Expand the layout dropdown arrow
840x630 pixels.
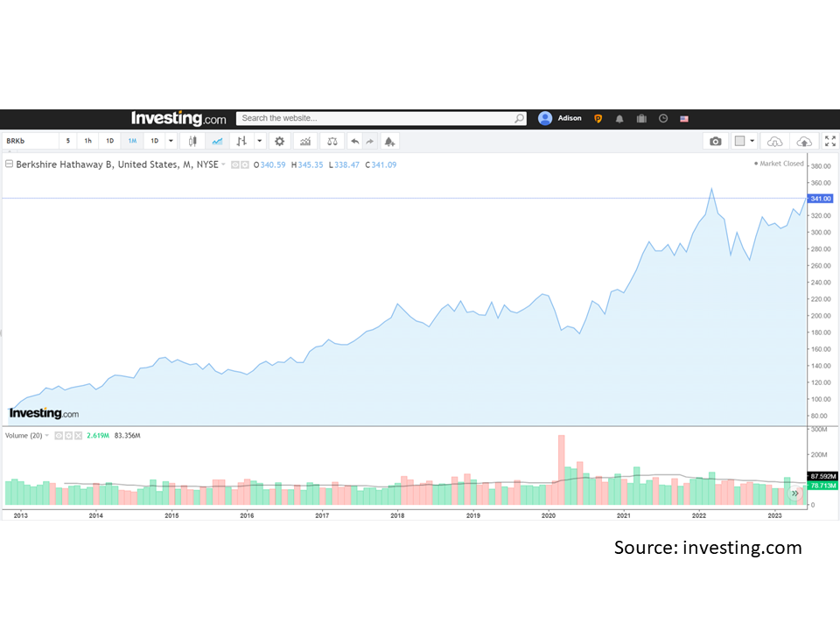(752, 141)
